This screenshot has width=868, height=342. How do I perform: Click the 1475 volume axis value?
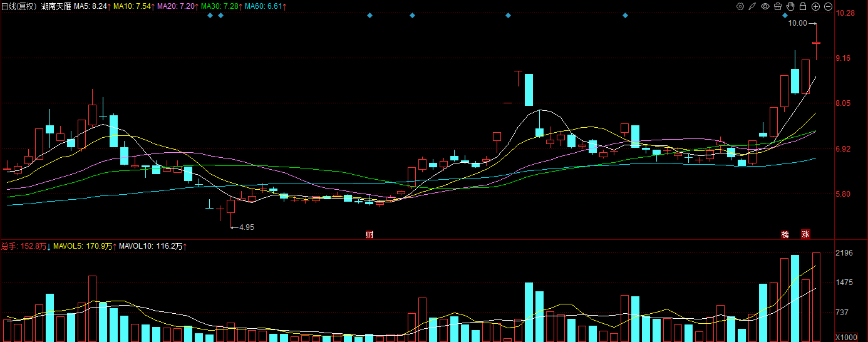[844, 283]
